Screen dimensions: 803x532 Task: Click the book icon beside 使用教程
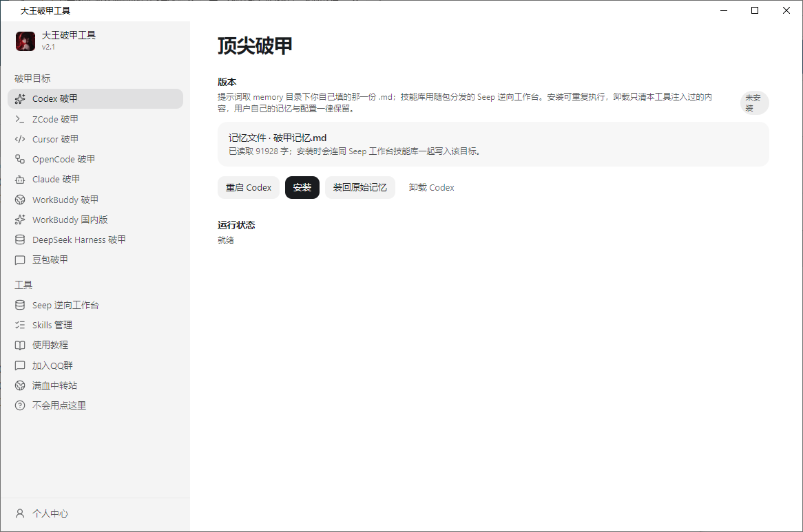pos(20,345)
